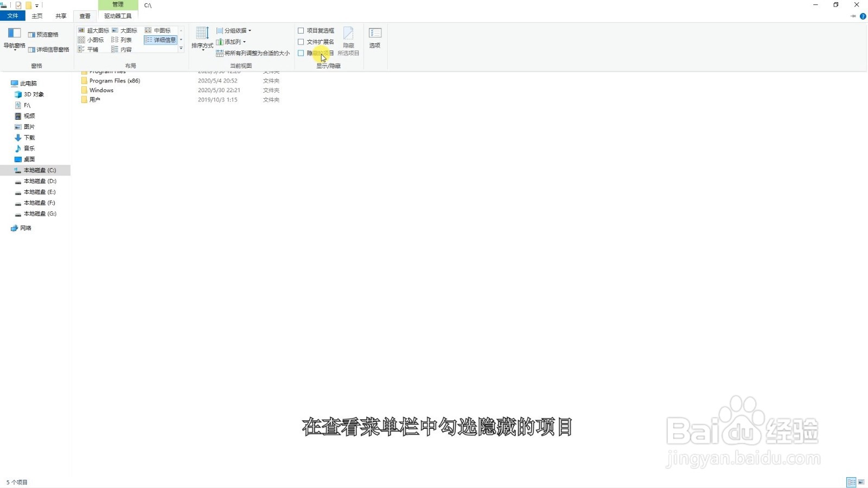
Task: Open F:\ entry in navigation pane
Action: [22, 105]
